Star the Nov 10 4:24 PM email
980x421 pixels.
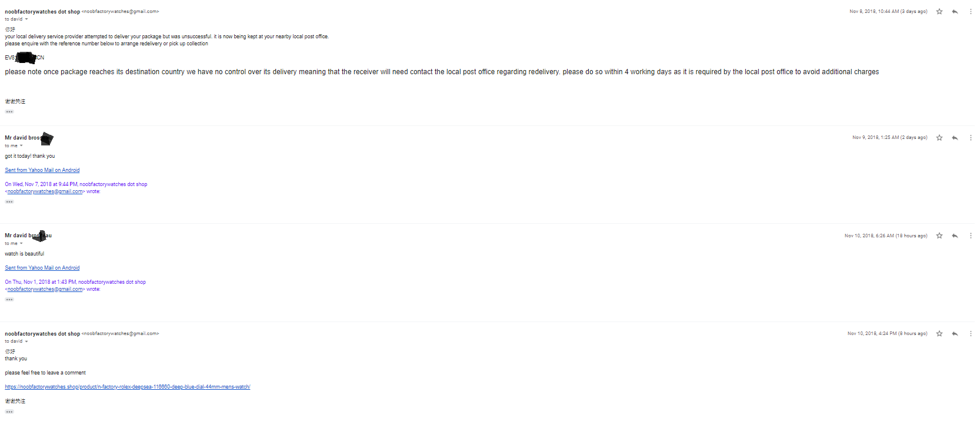[x=939, y=334]
